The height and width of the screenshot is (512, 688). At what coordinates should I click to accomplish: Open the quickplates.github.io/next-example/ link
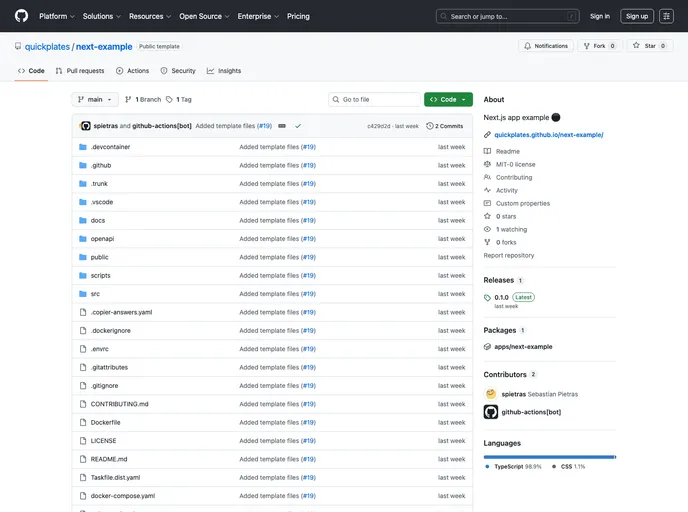coord(548,134)
